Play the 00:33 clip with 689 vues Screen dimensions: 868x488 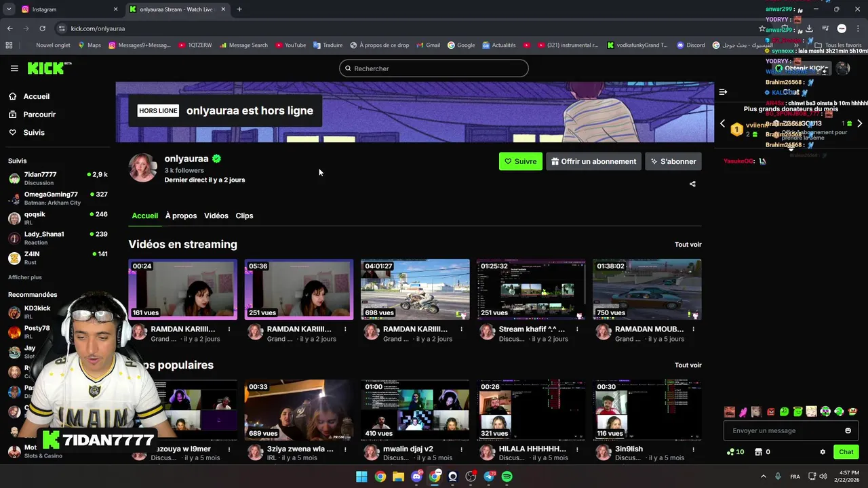(x=299, y=410)
